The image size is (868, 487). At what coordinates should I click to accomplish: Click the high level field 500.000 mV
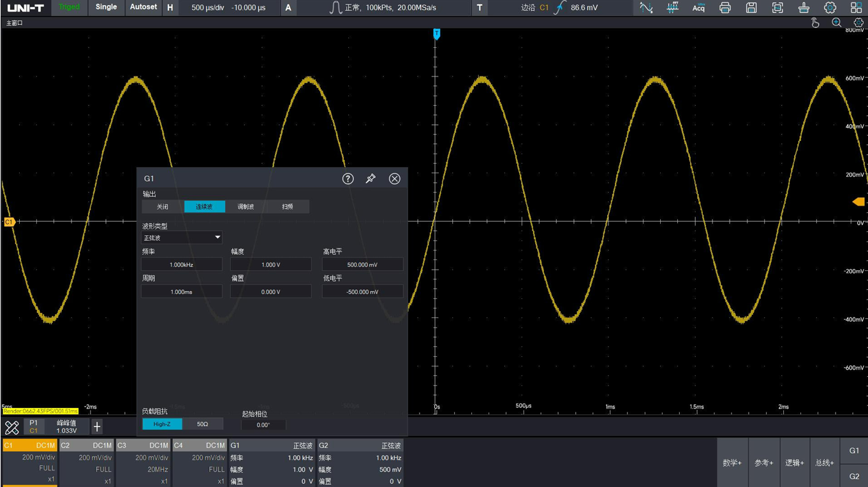click(x=363, y=265)
